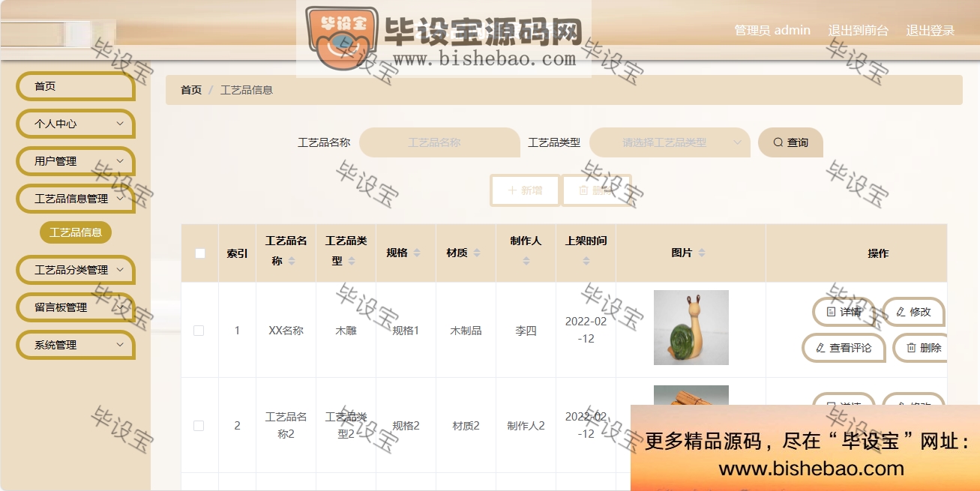This screenshot has height=491, width=980.
Task: Toggle the select-all checkbox in table header
Action: [200, 253]
